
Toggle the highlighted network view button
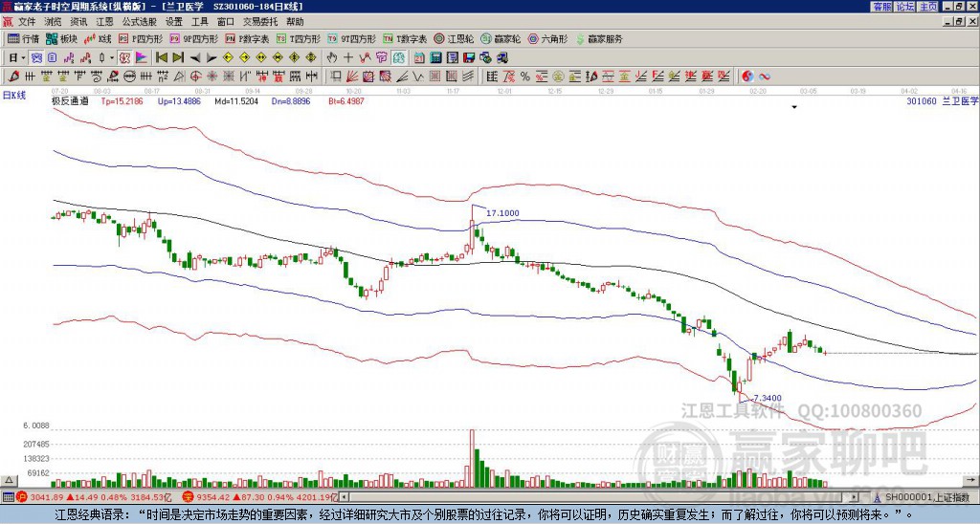point(37,58)
